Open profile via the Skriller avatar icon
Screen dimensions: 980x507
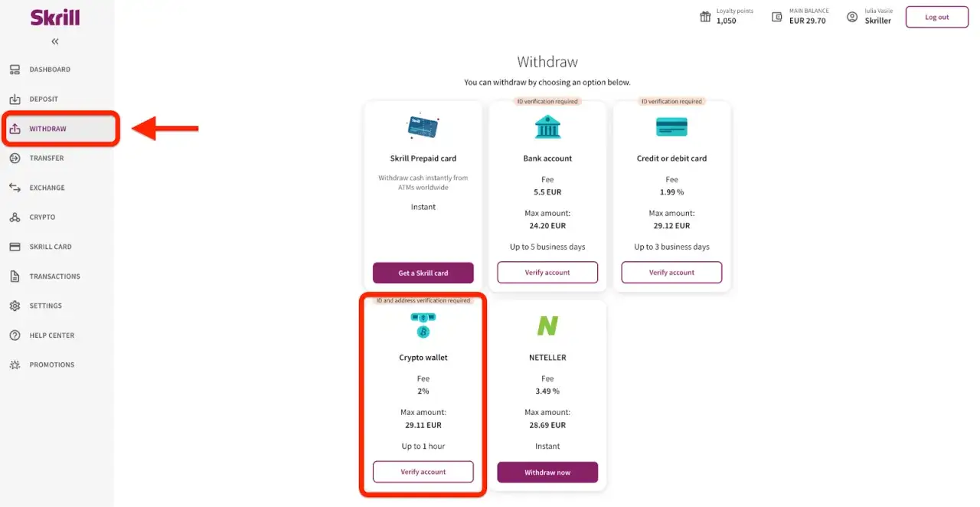click(852, 16)
